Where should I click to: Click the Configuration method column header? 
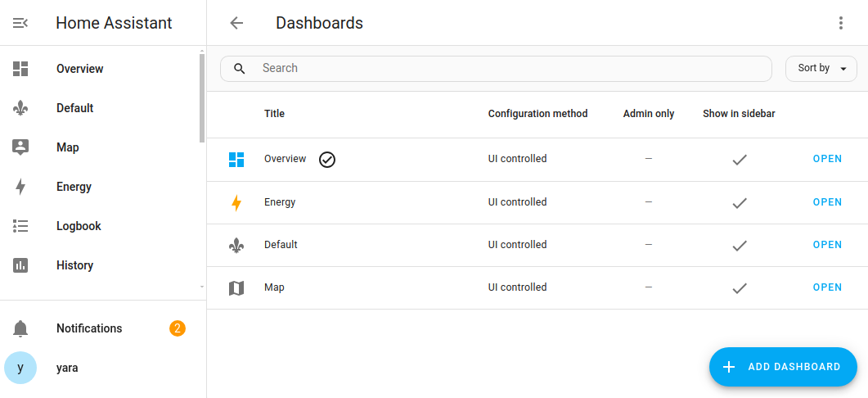538,114
